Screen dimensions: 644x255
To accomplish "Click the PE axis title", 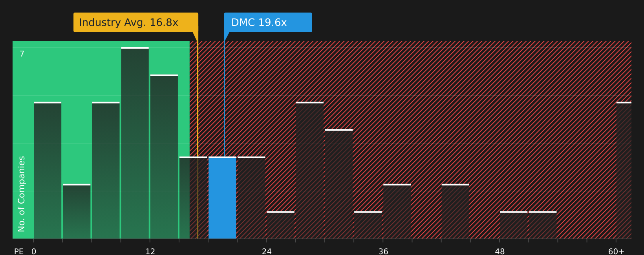I will tap(19, 251).
